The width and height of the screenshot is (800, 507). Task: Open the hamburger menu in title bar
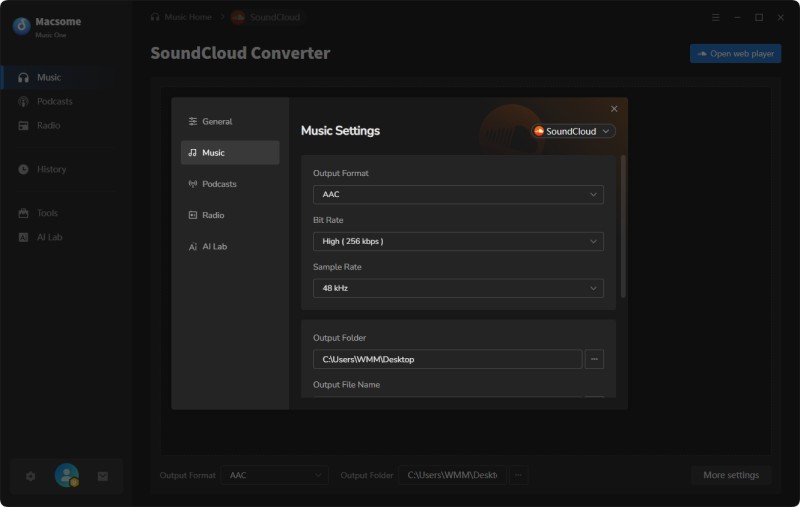716,17
